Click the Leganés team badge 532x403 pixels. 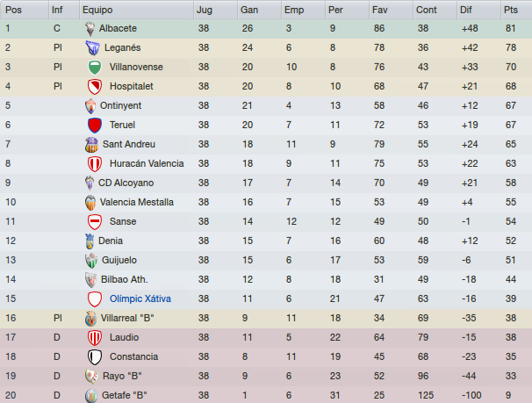pos(93,47)
